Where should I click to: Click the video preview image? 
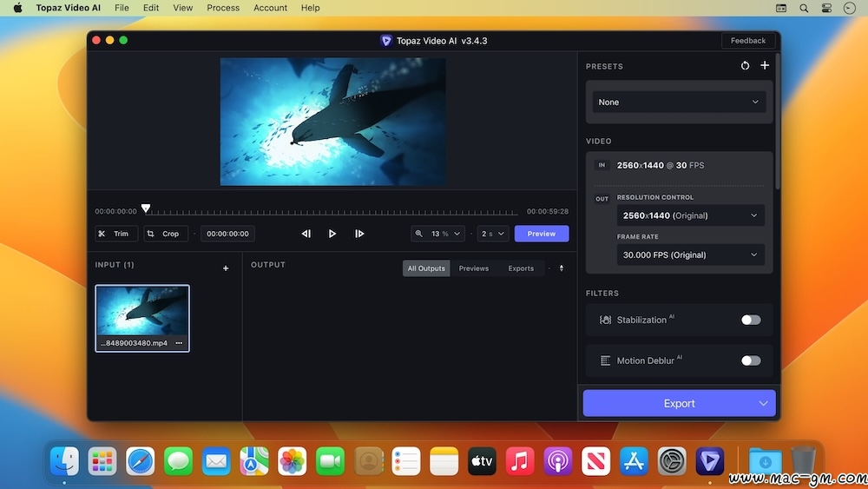pyautogui.click(x=332, y=122)
